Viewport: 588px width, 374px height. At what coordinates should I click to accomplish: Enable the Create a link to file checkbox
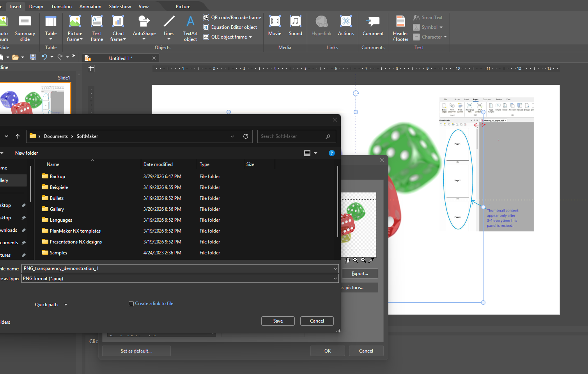[131, 304]
